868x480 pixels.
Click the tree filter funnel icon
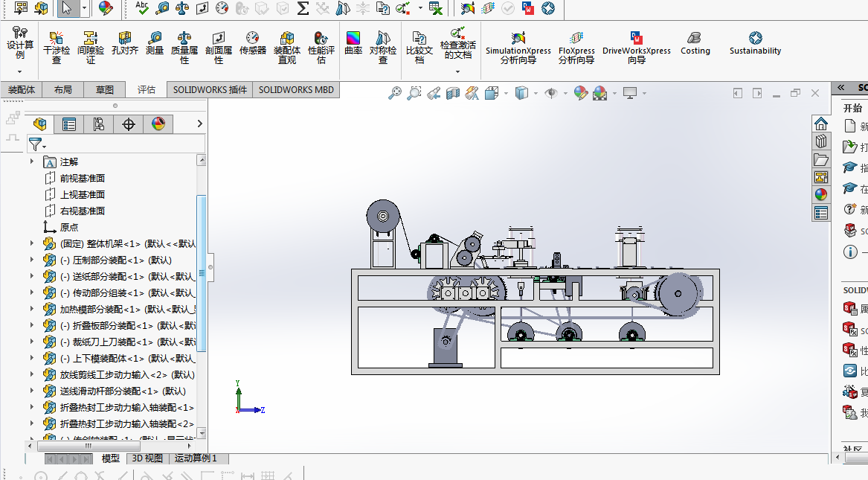click(36, 144)
